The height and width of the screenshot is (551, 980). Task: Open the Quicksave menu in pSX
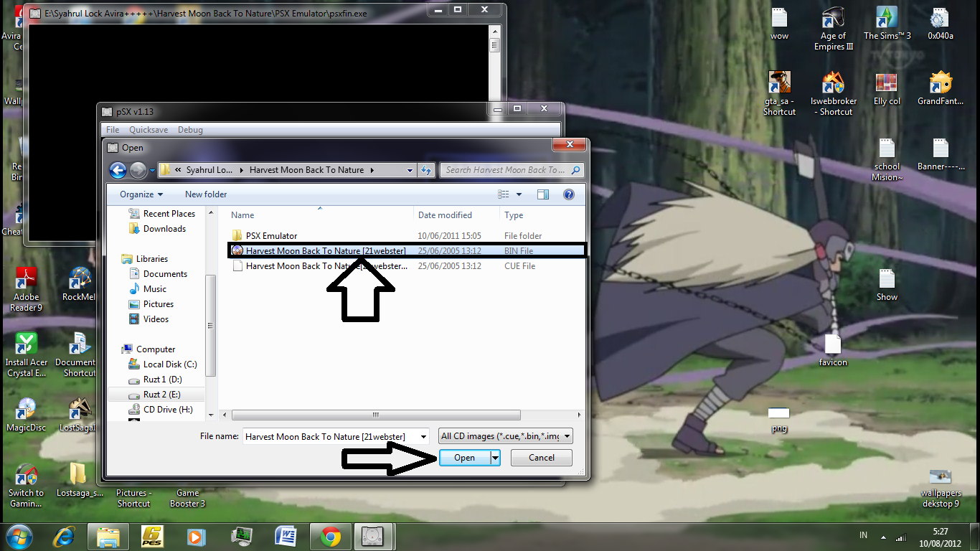[149, 130]
